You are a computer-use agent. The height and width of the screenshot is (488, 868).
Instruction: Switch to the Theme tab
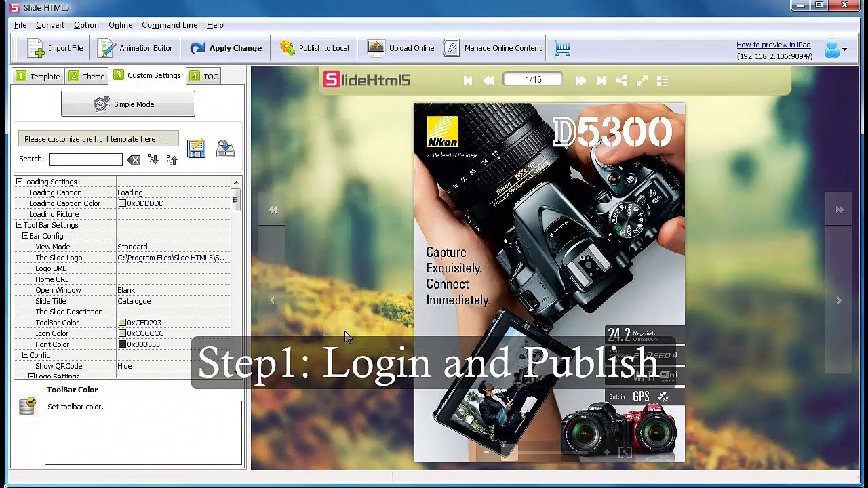[x=86, y=76]
